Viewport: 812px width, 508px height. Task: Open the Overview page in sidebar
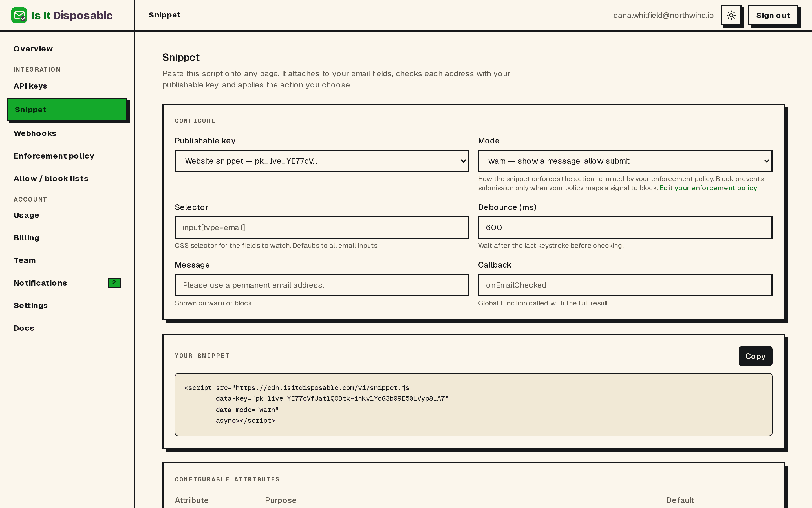click(33, 49)
